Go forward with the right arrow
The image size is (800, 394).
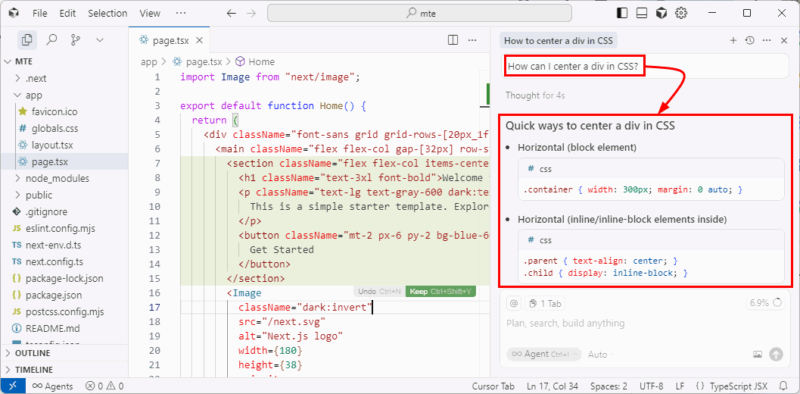(x=251, y=13)
